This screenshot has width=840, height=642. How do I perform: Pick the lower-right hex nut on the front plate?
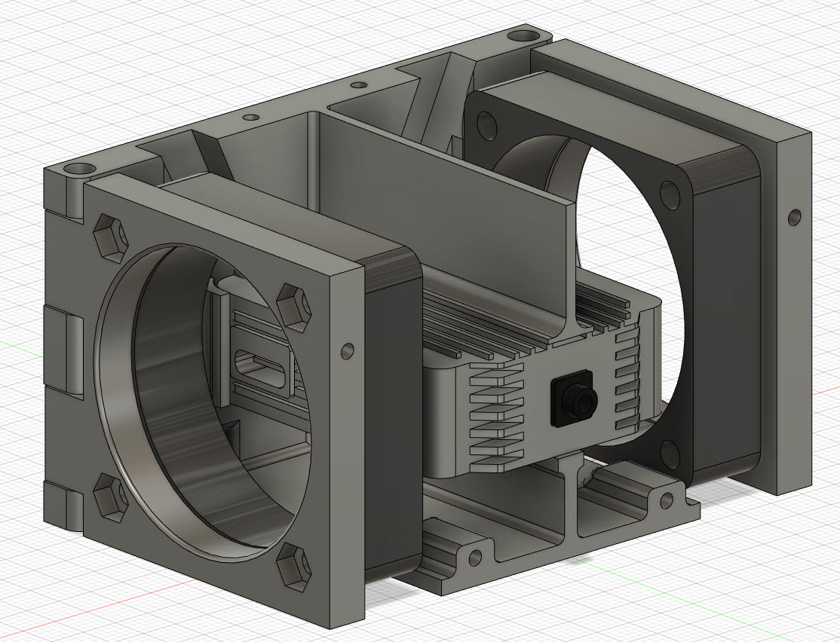pos(295,567)
